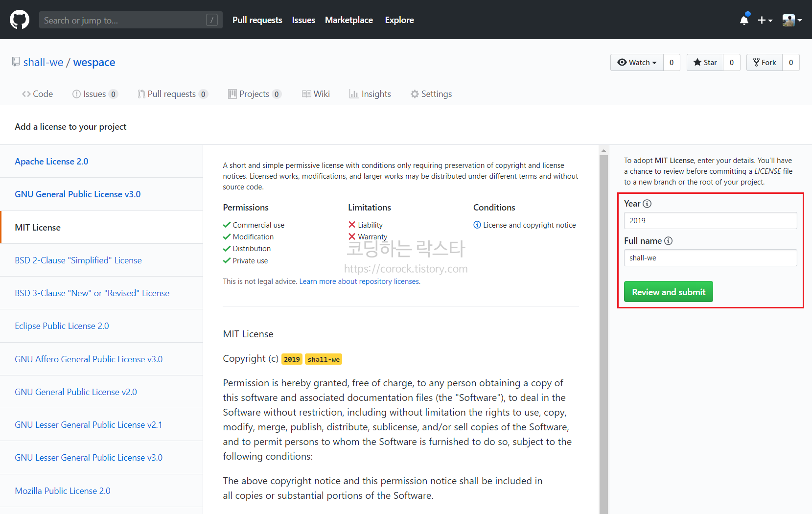Open Learn more about repository licenses link

tap(359, 281)
